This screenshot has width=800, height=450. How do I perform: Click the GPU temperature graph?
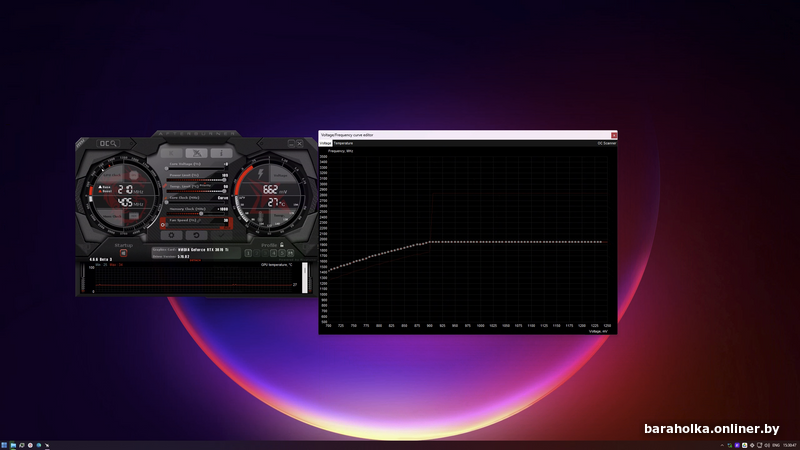pyautogui.click(x=194, y=279)
